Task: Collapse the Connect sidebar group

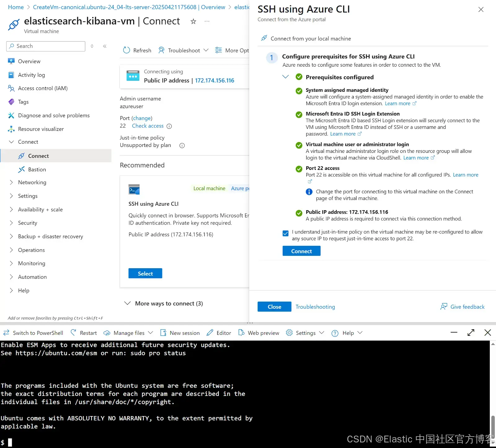Action: click(11, 142)
